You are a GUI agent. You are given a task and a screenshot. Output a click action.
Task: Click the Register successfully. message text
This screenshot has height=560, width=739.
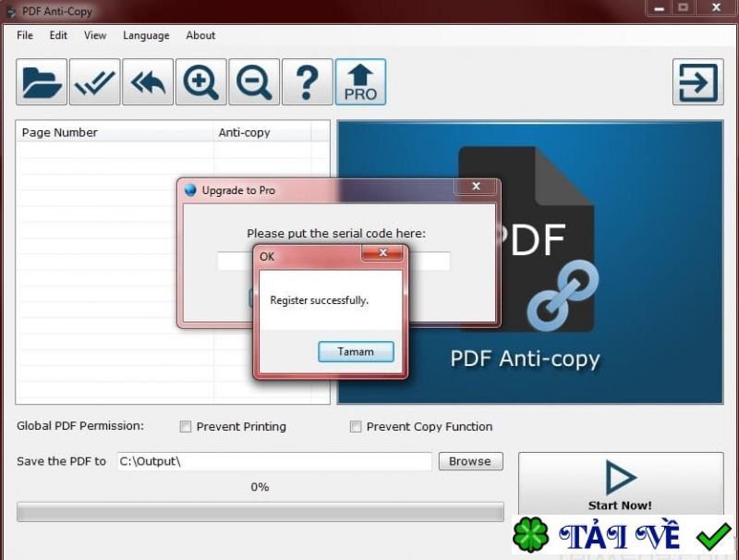[x=319, y=300]
